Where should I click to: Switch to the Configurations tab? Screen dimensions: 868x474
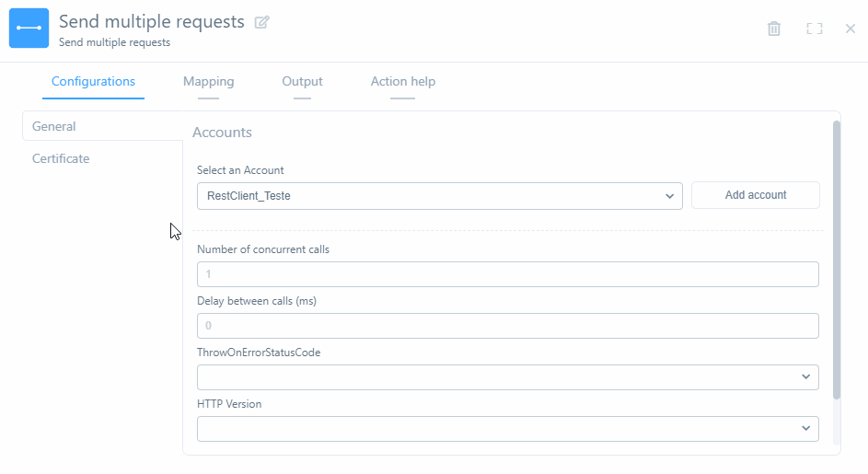[x=93, y=81]
